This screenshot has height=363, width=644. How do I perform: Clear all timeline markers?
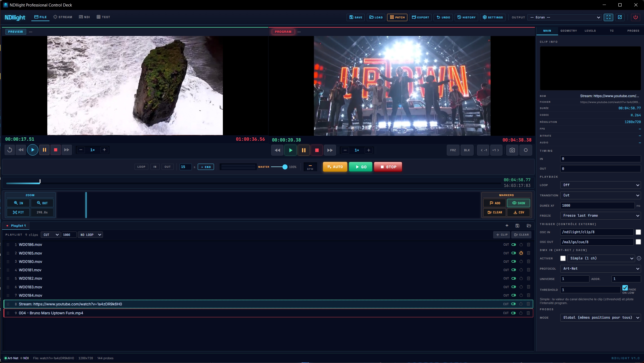click(x=495, y=212)
